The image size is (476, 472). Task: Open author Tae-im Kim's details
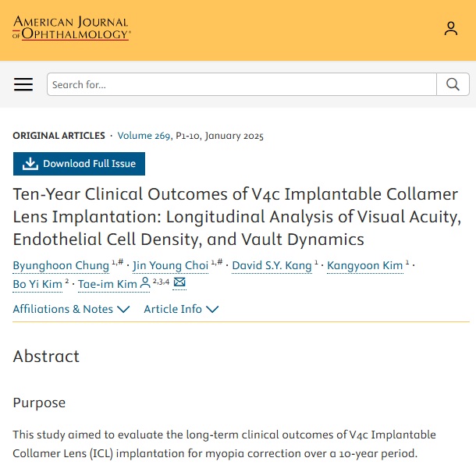(107, 284)
